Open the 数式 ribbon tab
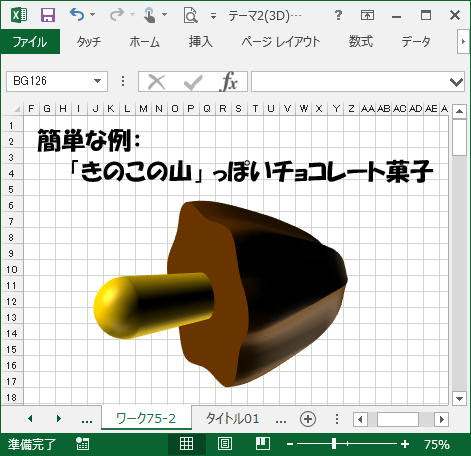This screenshot has height=456, width=471. point(361,42)
